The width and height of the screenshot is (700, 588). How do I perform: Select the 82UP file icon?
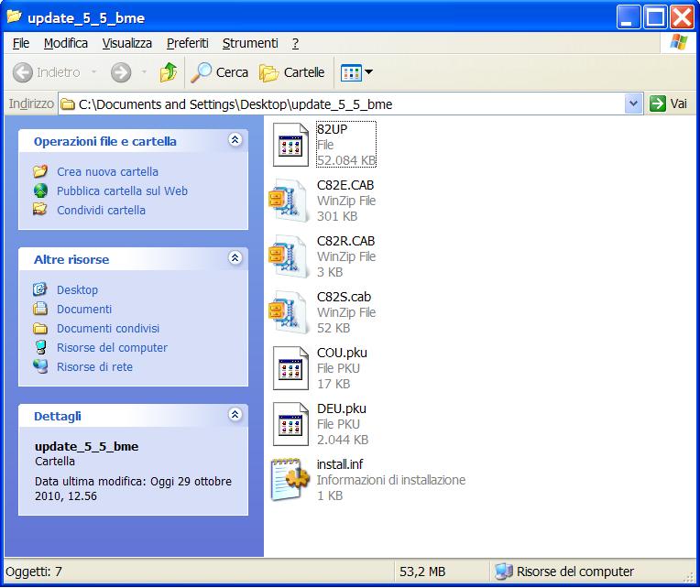coord(291,145)
